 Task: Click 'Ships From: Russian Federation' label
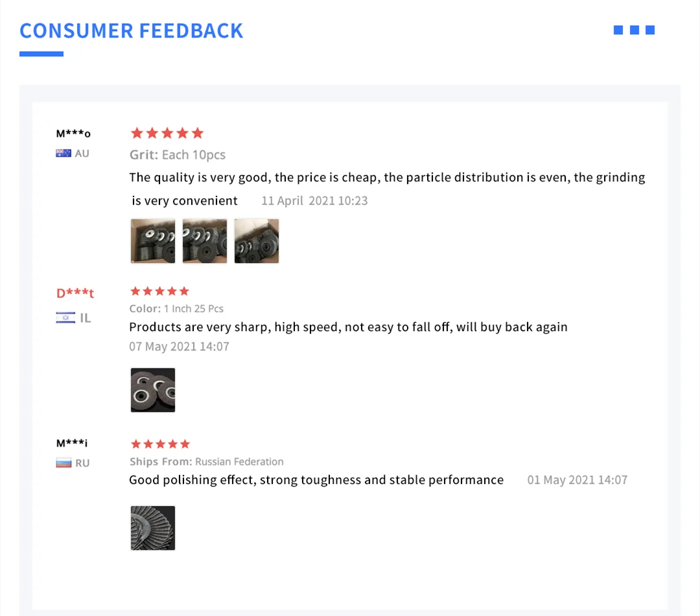click(206, 462)
